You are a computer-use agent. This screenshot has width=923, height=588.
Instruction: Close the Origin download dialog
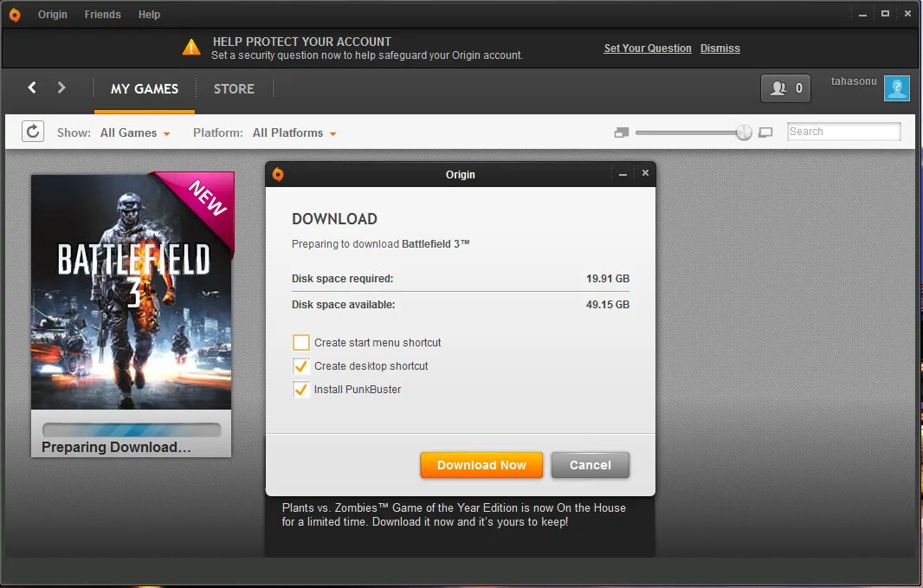(645, 173)
